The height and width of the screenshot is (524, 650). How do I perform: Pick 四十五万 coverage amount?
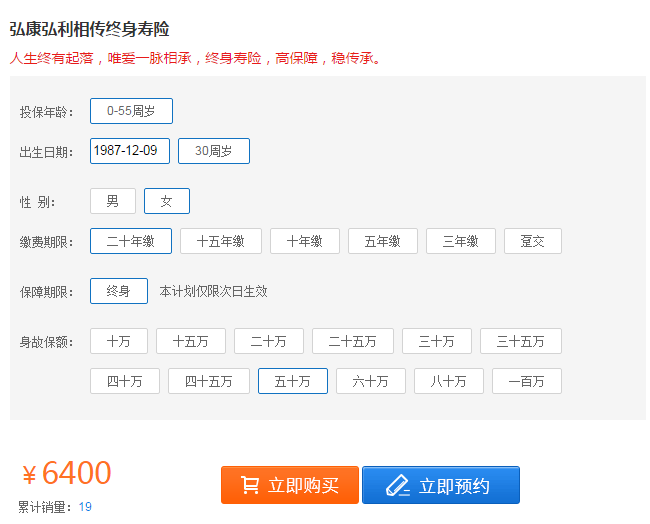pyautogui.click(x=209, y=381)
